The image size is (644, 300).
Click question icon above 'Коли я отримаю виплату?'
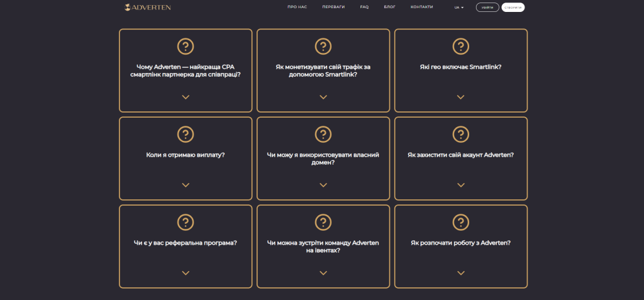pyautogui.click(x=186, y=134)
